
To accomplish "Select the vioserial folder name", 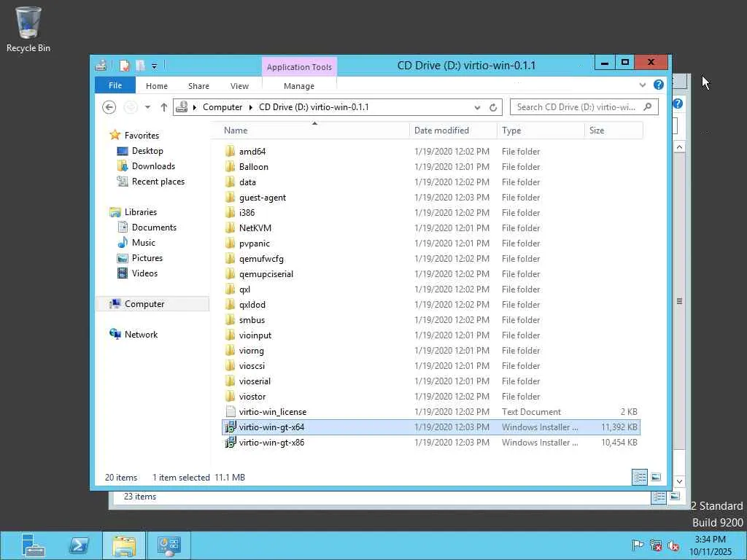I will pyautogui.click(x=255, y=381).
